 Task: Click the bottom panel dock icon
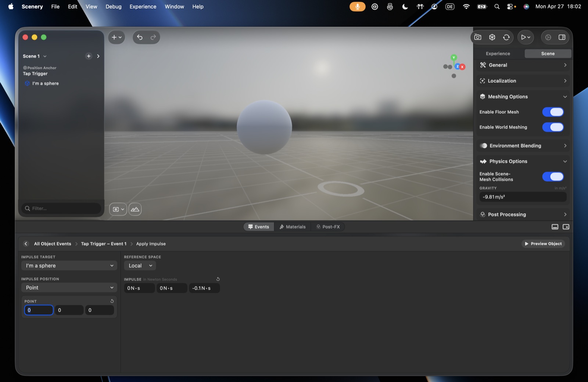[555, 227]
